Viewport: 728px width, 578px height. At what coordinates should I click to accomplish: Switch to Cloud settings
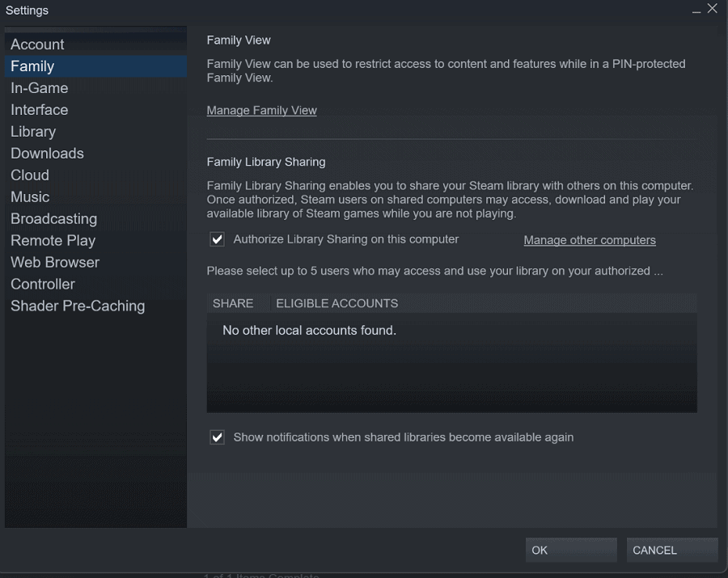[95, 175]
